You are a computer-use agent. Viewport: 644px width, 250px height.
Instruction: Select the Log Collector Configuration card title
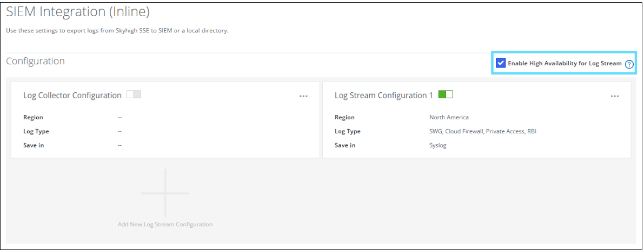point(72,96)
